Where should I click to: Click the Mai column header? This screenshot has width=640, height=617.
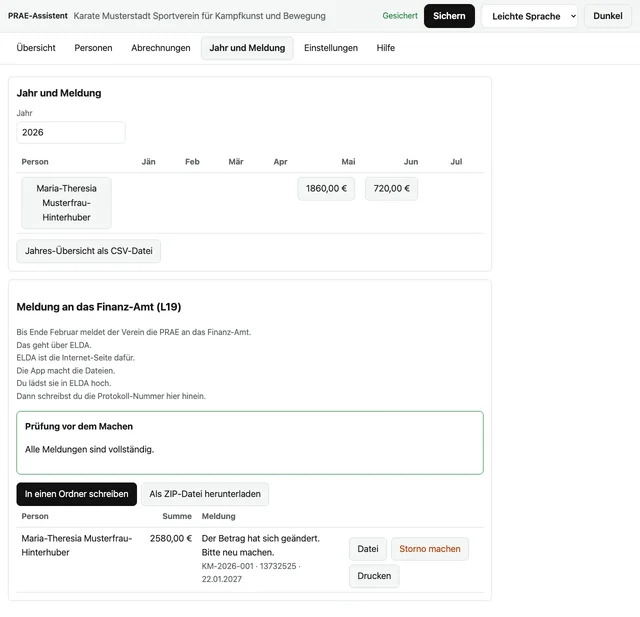click(348, 162)
